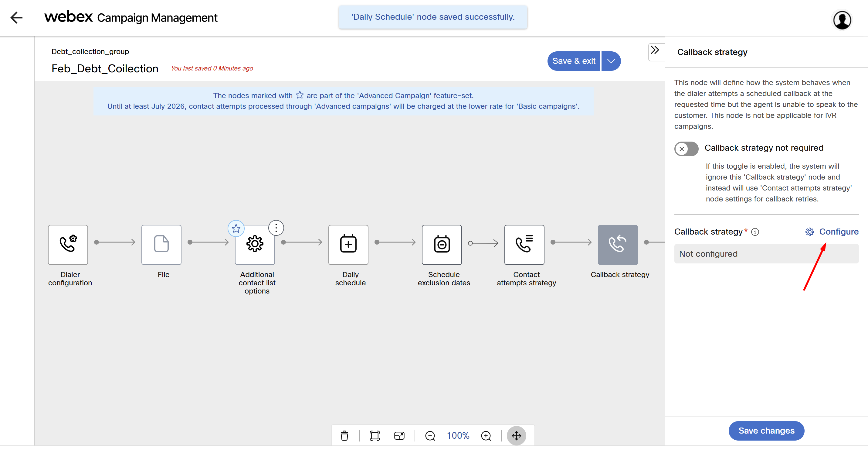Select the Callback strategy node
This screenshot has height=450, width=868.
coord(617,245)
